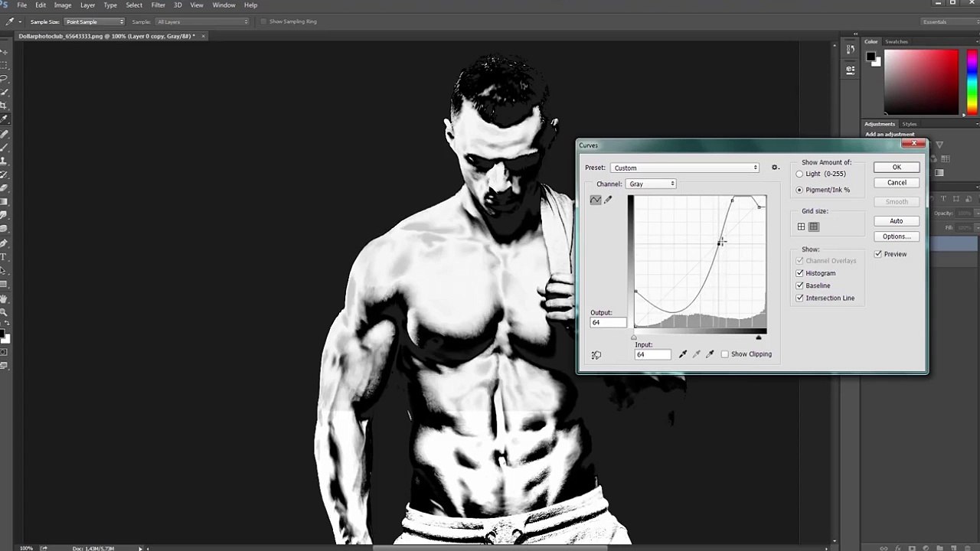This screenshot has width=980, height=551.
Task: Open the Filter menu
Action: click(x=158, y=5)
